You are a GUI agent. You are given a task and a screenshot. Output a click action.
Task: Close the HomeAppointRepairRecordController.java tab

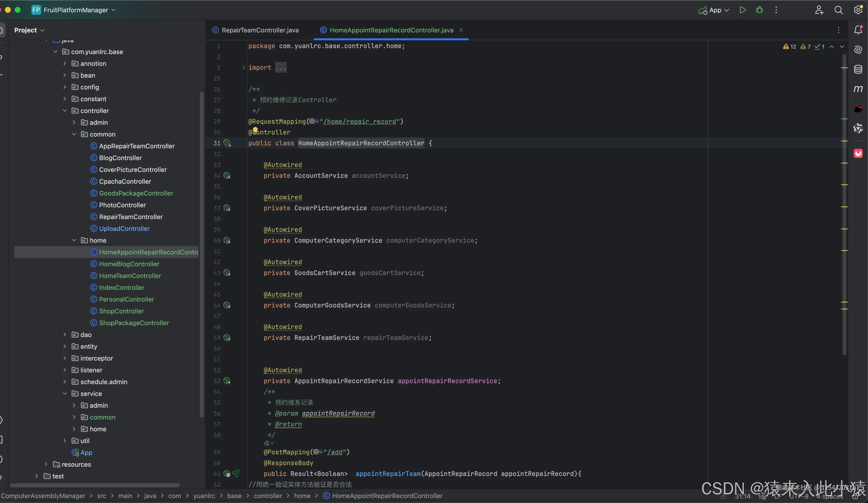pos(461,30)
